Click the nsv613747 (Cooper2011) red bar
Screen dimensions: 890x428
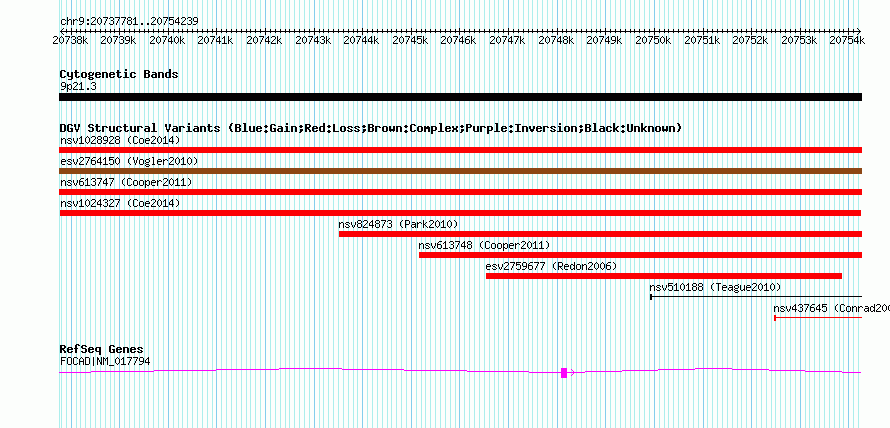460,192
